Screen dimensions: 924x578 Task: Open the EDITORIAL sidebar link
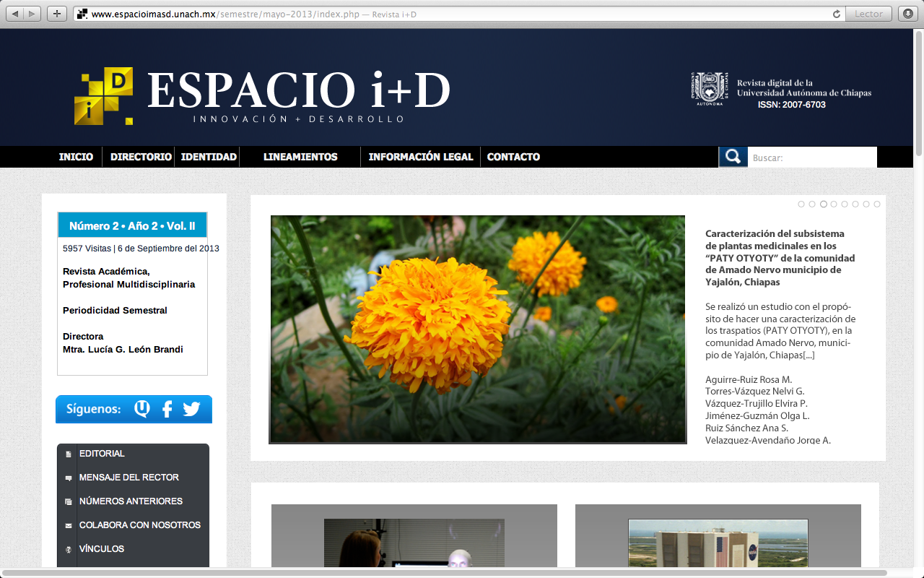coord(102,454)
